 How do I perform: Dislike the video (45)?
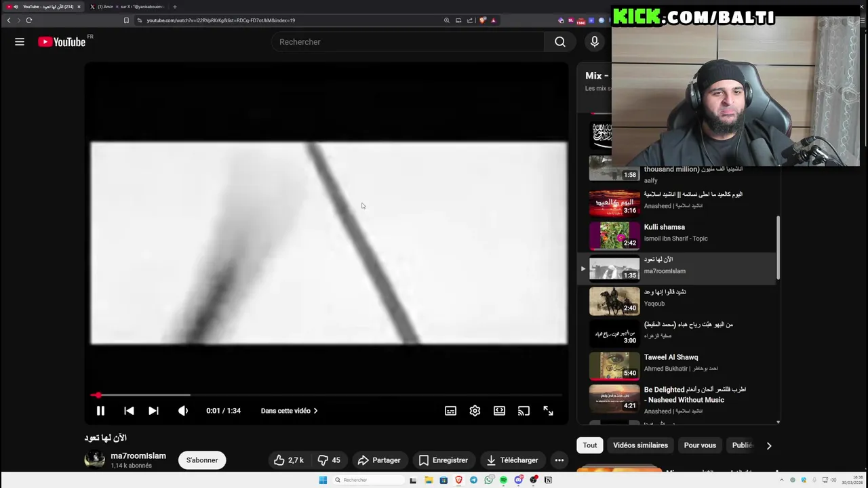[x=329, y=460]
